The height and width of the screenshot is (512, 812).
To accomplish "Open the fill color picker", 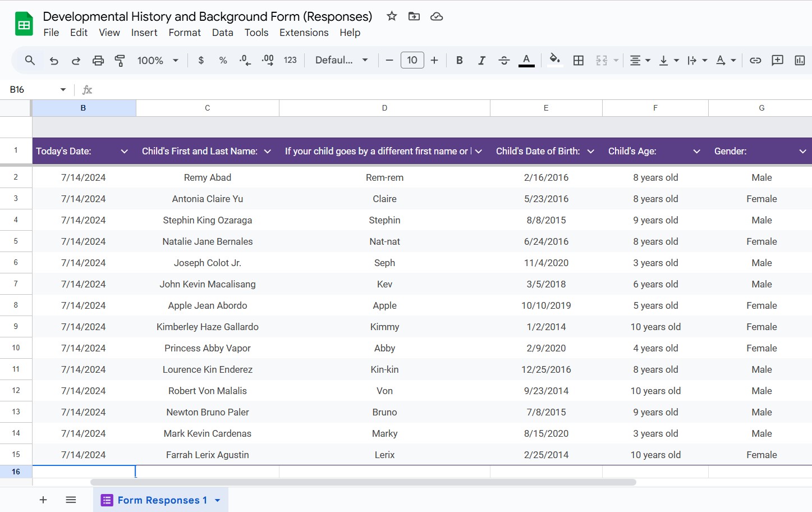I will pyautogui.click(x=554, y=61).
